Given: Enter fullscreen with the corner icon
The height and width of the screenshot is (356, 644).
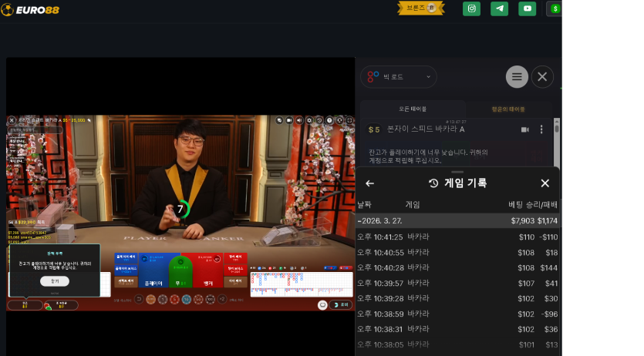Looking at the screenshot, I should (349, 120).
